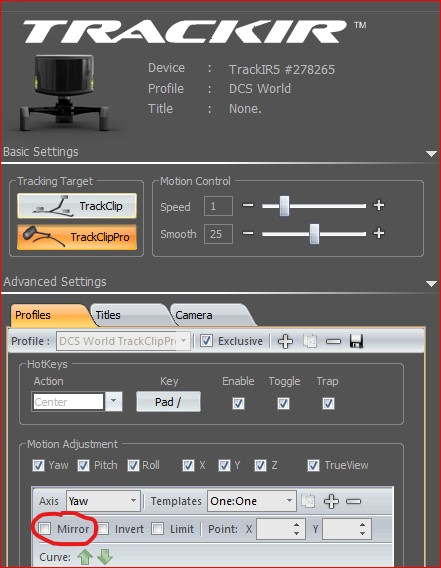Decrement the Point X value

coord(296,534)
